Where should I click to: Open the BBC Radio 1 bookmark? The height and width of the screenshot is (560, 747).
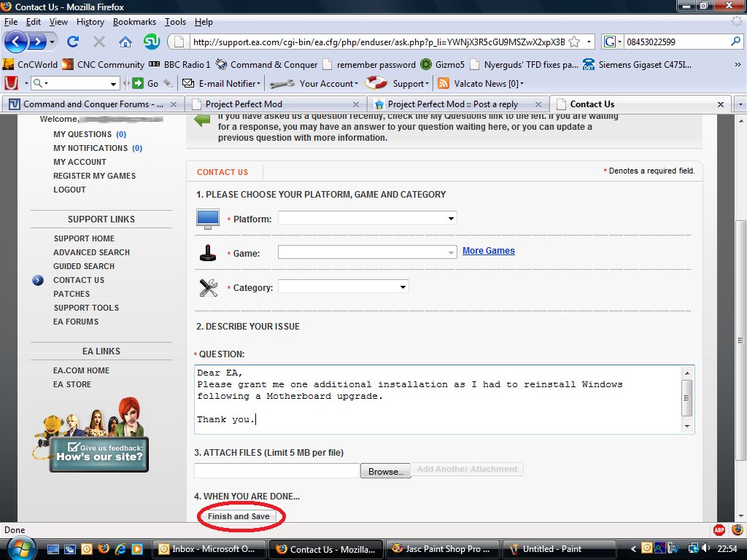(179, 64)
